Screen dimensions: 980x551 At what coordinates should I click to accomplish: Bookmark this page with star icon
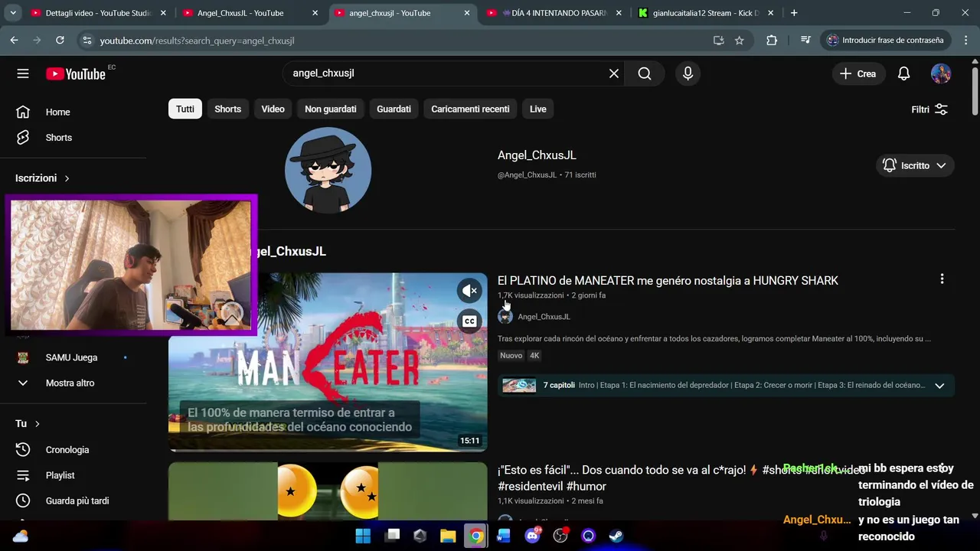(739, 41)
